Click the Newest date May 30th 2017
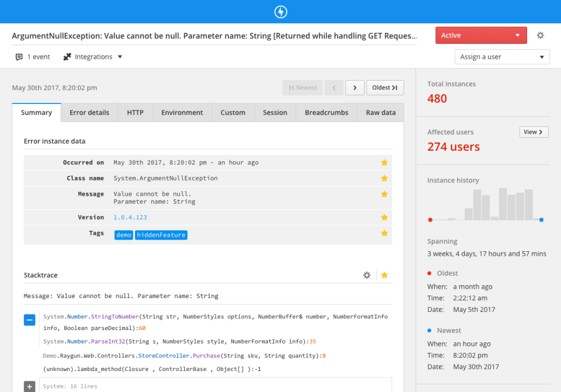561x392 pixels. [x=476, y=367]
